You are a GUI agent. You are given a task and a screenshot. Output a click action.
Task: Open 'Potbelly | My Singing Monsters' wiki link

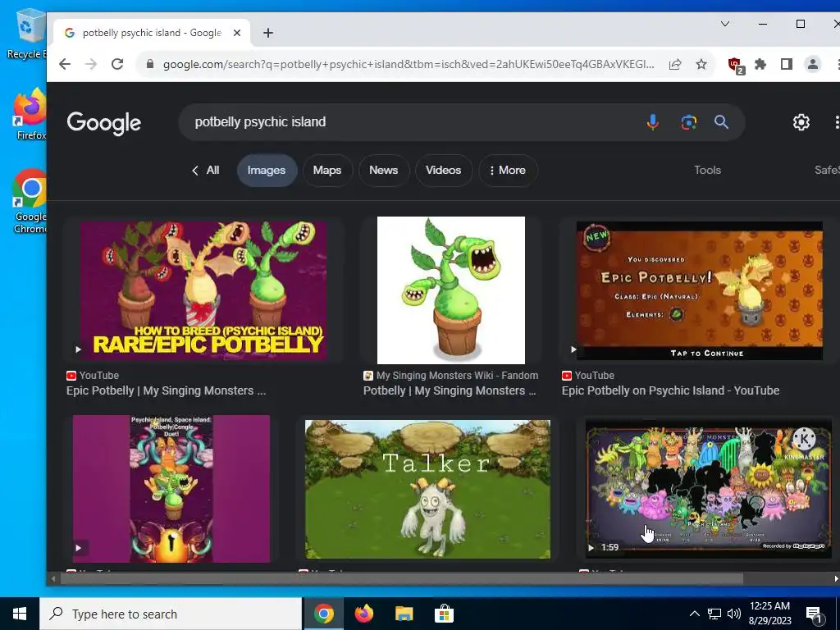pyautogui.click(x=450, y=390)
